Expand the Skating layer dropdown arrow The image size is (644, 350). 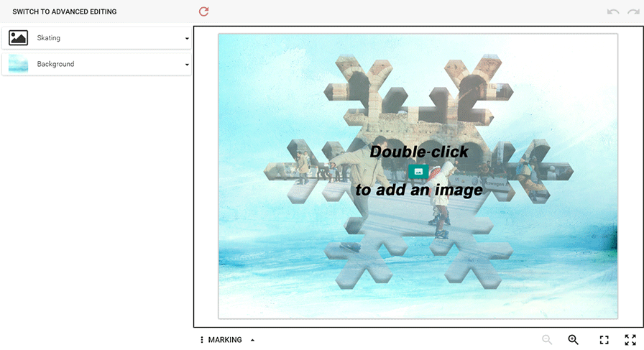point(187,39)
